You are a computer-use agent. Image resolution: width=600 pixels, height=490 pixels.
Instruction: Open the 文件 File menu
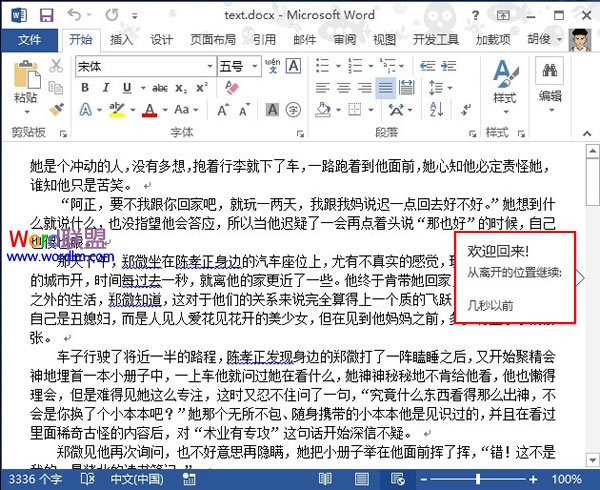tap(29, 40)
